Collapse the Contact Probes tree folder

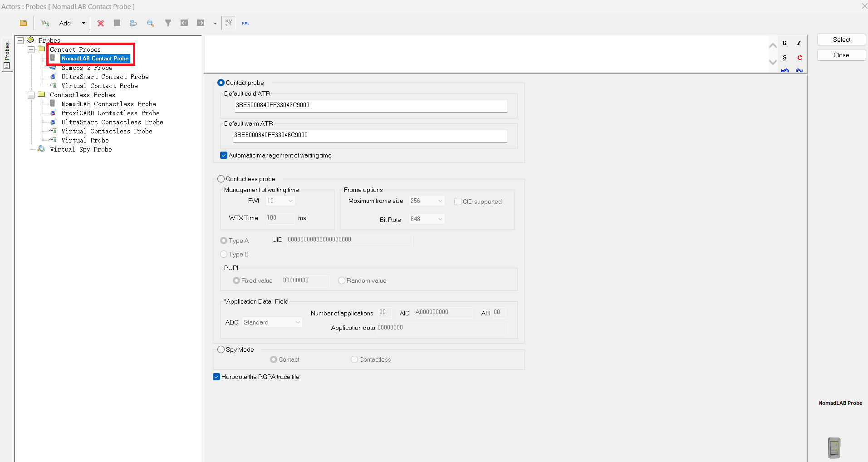(x=31, y=49)
